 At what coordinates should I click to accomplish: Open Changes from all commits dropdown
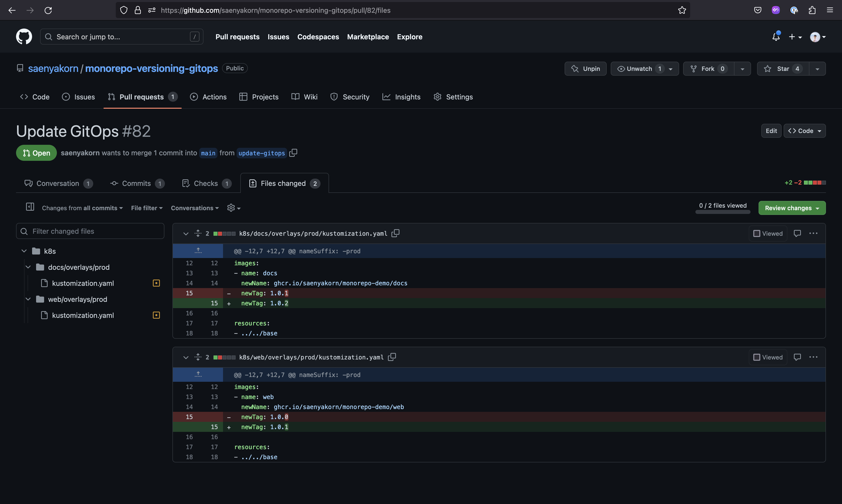coord(82,208)
